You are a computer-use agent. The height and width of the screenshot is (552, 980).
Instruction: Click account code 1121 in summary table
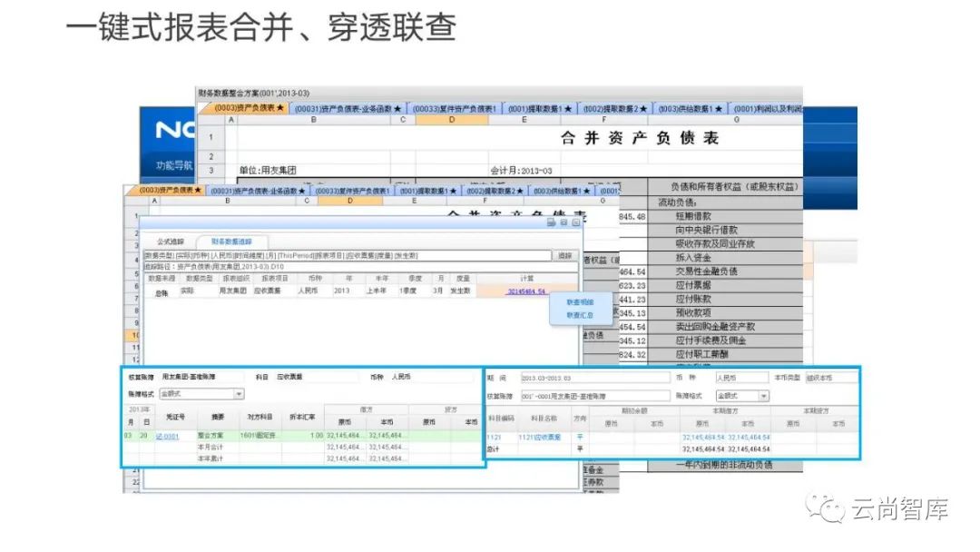(494, 438)
